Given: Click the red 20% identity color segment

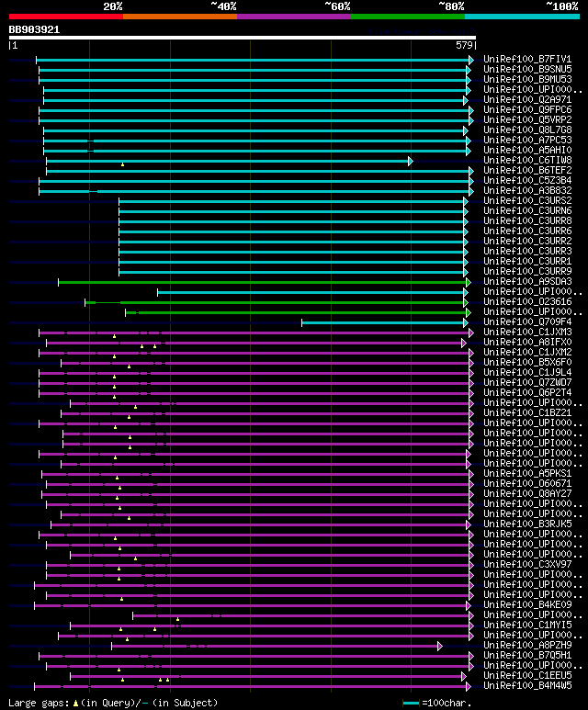Looking at the screenshot, I should pyautogui.click(x=66, y=17).
